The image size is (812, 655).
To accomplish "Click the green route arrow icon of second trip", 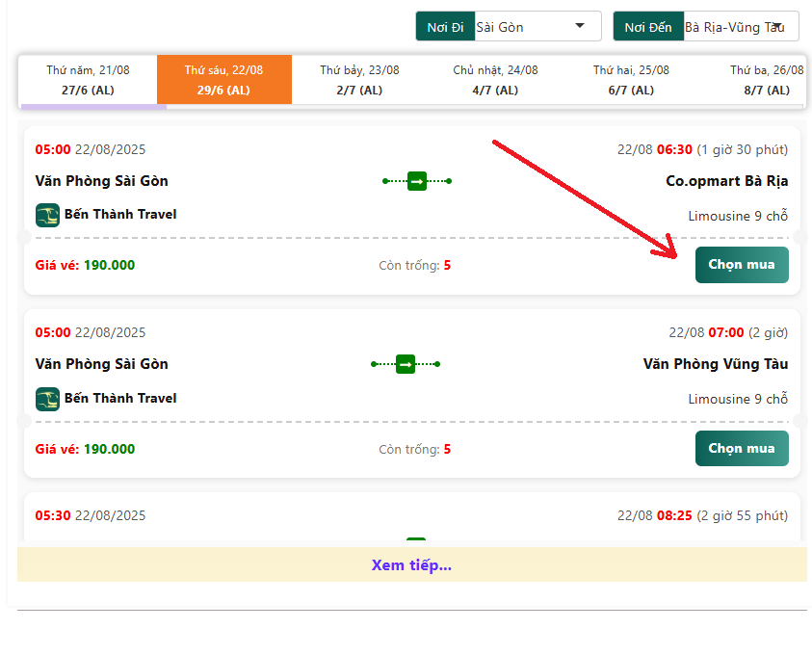I will point(406,364).
